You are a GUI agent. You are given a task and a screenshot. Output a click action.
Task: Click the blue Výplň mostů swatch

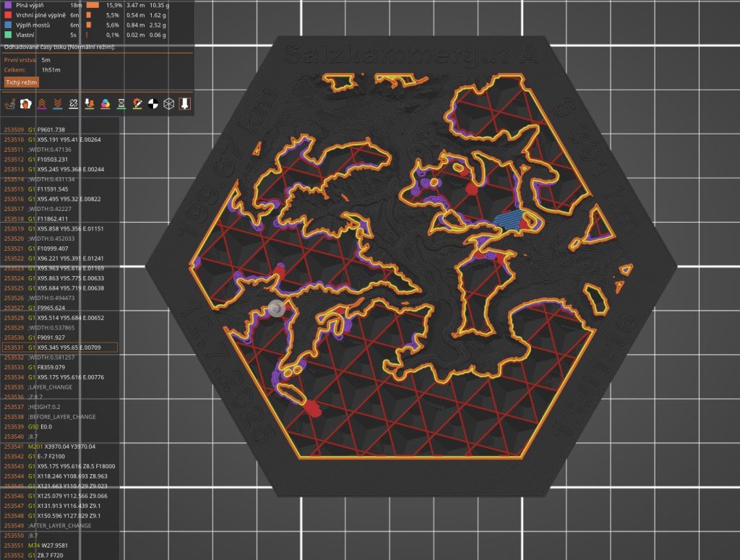7,25
